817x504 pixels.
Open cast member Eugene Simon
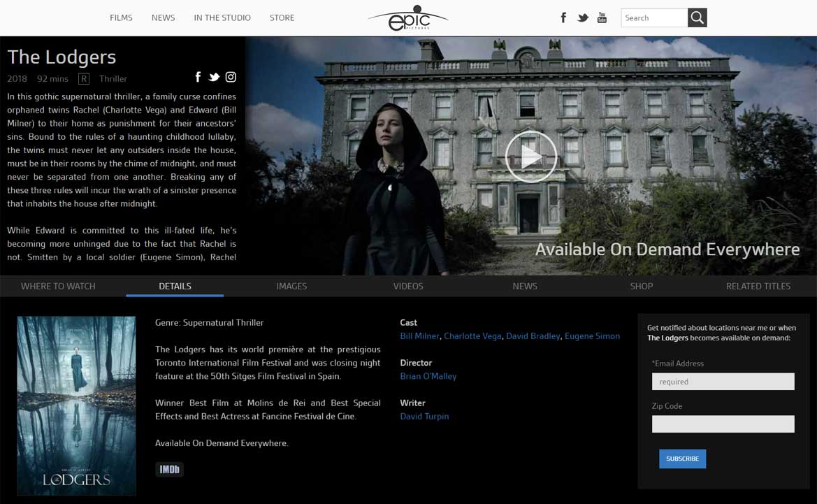coord(593,336)
